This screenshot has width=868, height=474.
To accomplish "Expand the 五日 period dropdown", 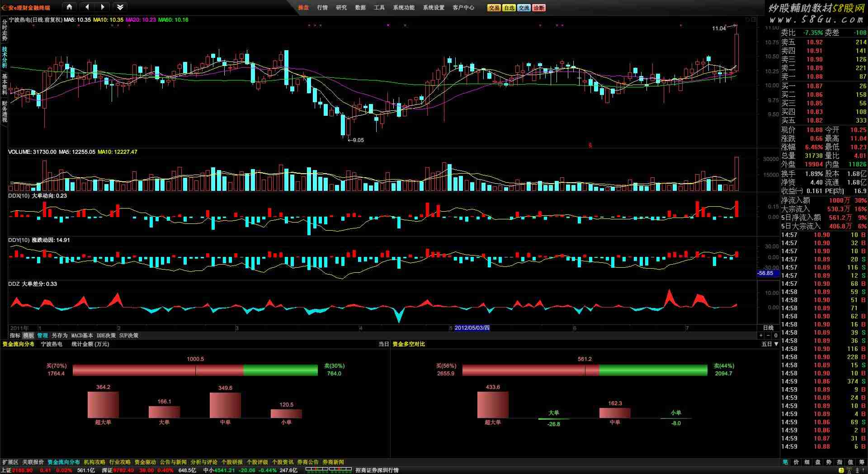I will point(770,344).
